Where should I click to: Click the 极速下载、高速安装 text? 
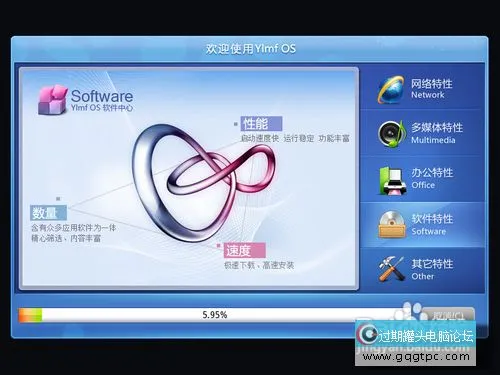[259, 265]
